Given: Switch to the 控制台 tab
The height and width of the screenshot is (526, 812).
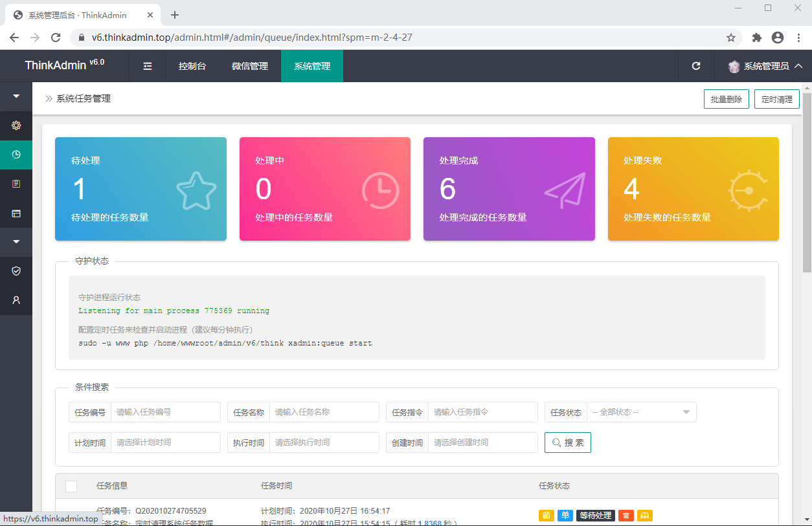Looking at the screenshot, I should pos(192,66).
